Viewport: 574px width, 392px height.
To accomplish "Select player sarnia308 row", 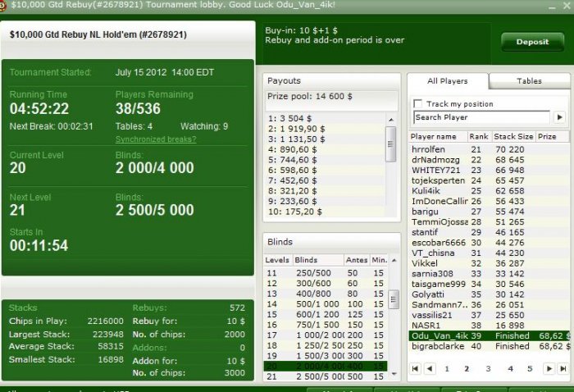I will (x=489, y=274).
